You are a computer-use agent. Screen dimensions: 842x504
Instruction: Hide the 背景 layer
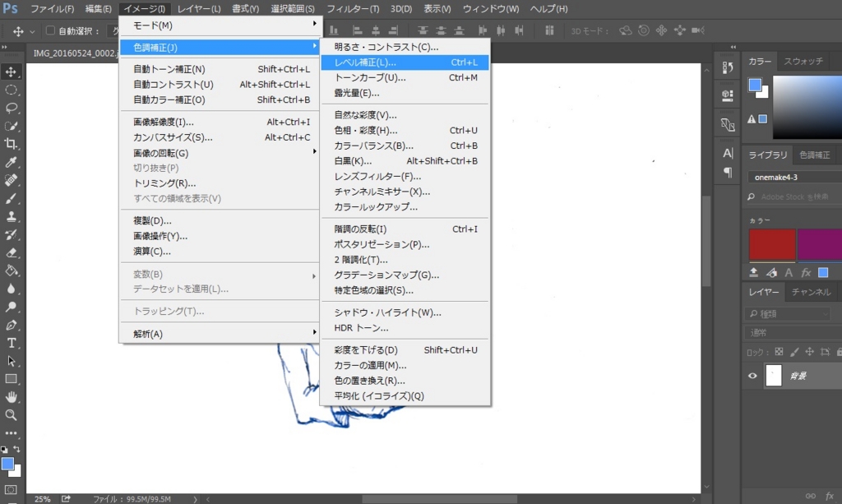click(x=751, y=376)
